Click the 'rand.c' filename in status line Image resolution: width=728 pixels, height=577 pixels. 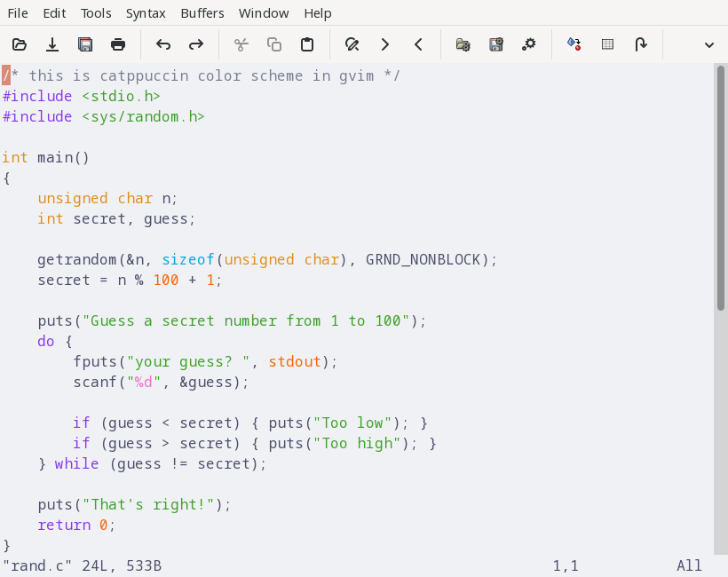pos(37,565)
